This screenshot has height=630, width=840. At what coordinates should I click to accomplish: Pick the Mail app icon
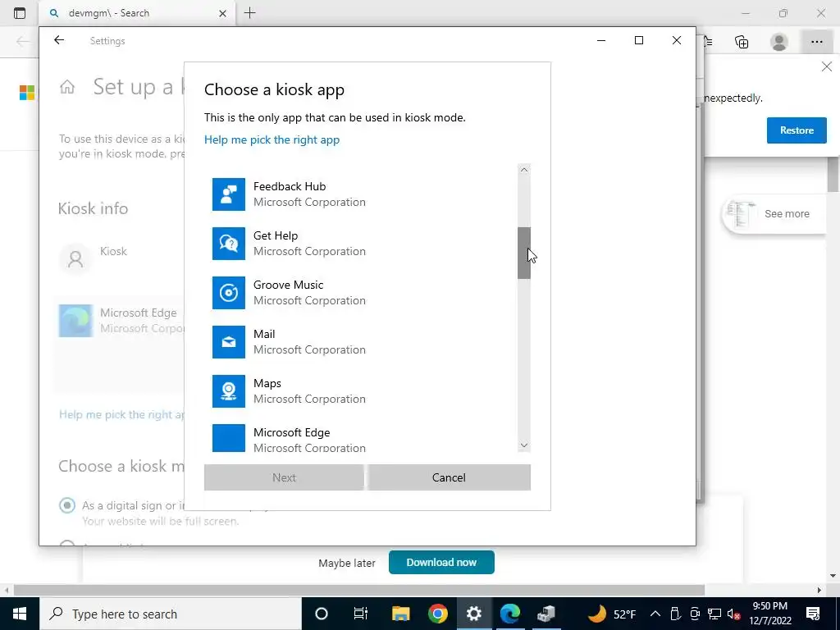tap(229, 342)
